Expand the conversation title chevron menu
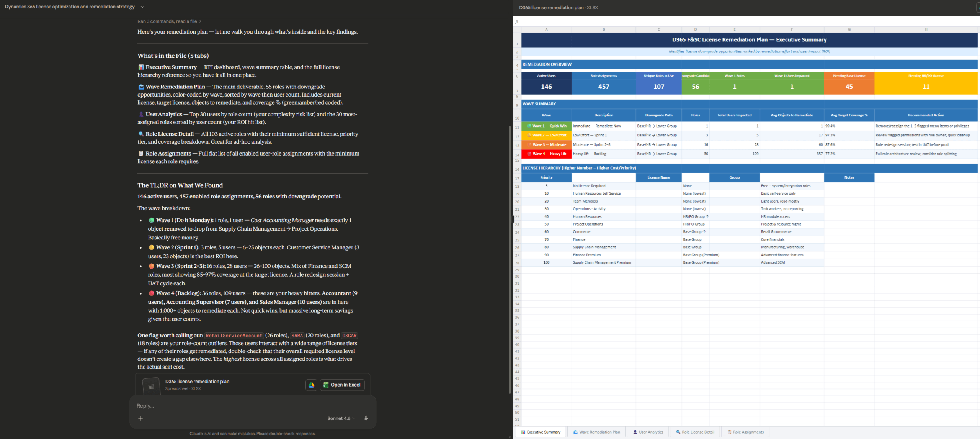980x439 pixels. 142,7
